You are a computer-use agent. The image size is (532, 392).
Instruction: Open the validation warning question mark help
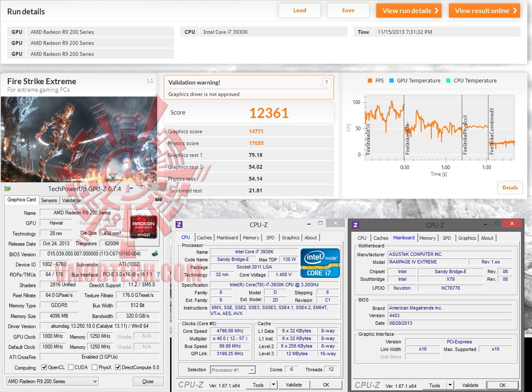[x=326, y=82]
